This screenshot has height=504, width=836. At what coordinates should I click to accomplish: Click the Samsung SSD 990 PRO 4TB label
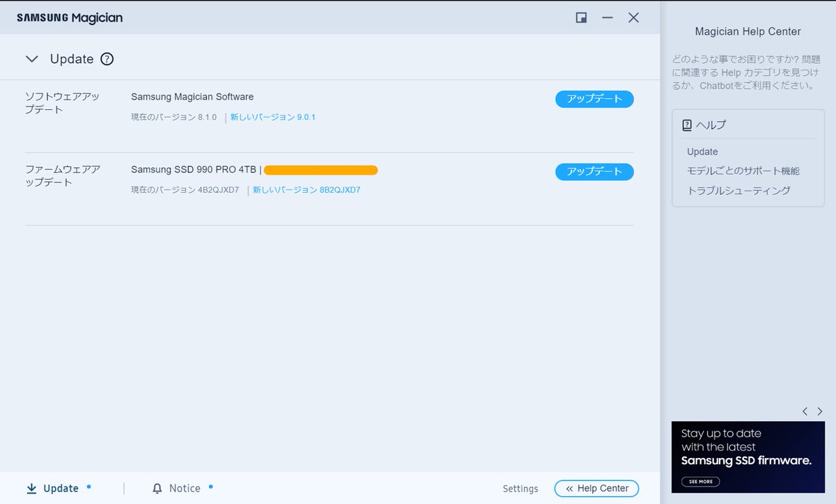[194, 169]
